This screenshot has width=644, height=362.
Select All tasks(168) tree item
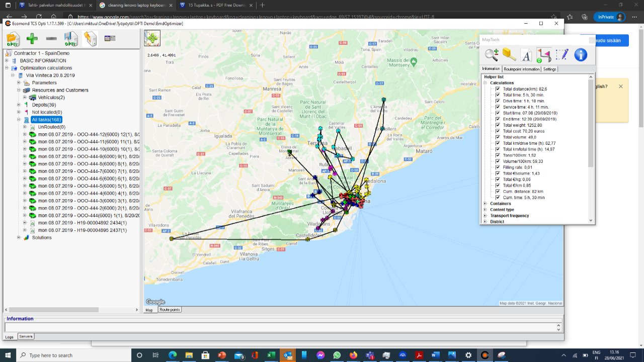46,120
